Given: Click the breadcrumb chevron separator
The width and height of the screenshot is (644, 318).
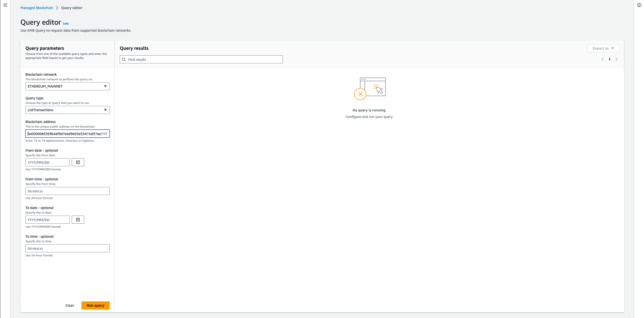Looking at the screenshot, I should click(x=57, y=8).
